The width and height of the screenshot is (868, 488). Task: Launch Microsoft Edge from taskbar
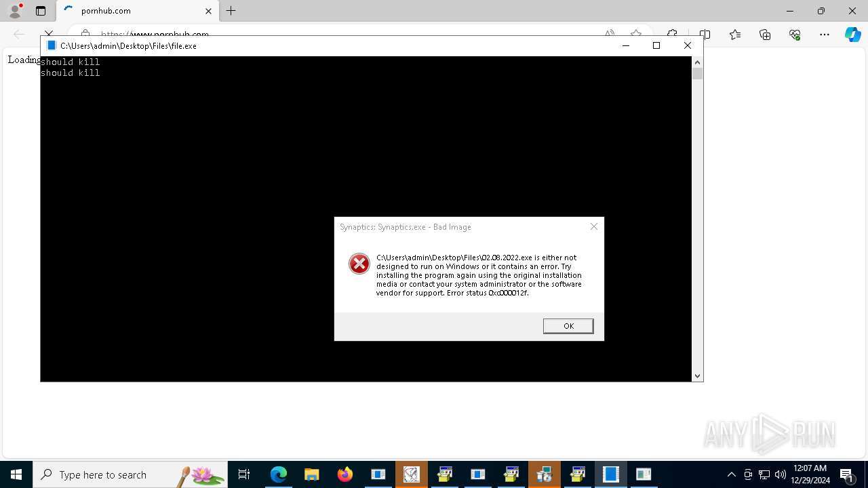pyautogui.click(x=279, y=474)
